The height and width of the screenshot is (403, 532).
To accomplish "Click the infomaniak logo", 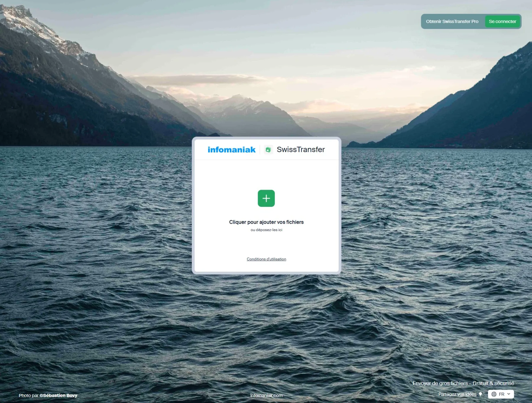I will point(231,150).
